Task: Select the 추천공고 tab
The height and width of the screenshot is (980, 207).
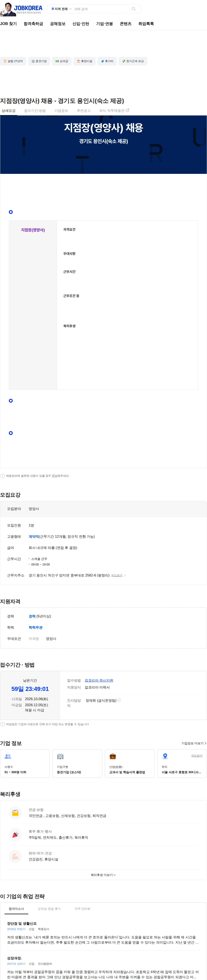Action: (x=84, y=111)
